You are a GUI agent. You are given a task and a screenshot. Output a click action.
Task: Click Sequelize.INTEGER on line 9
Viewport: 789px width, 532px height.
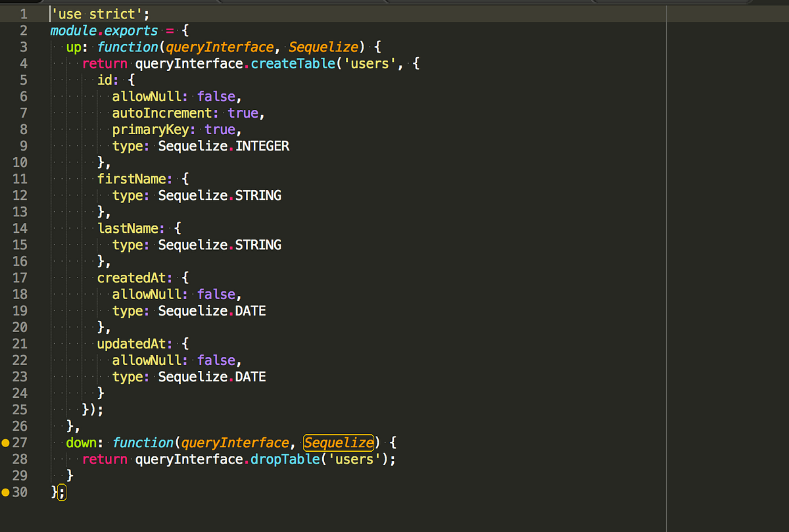[224, 145]
